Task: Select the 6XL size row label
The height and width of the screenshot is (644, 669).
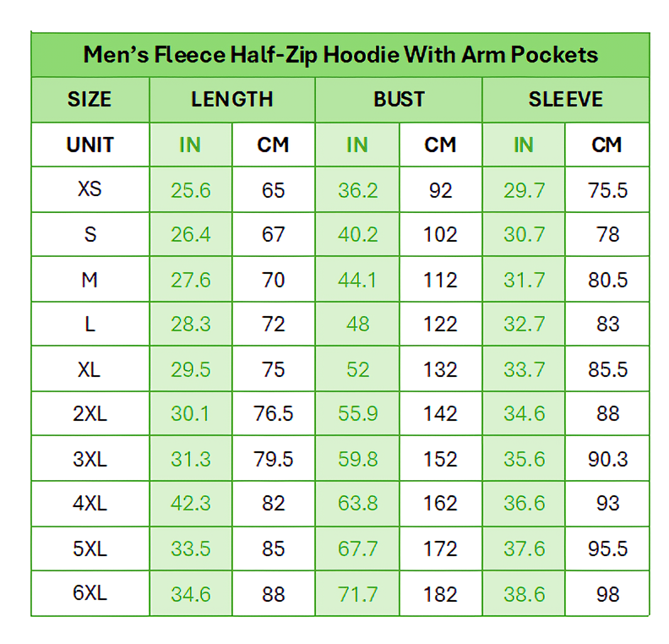Action: tap(90, 593)
